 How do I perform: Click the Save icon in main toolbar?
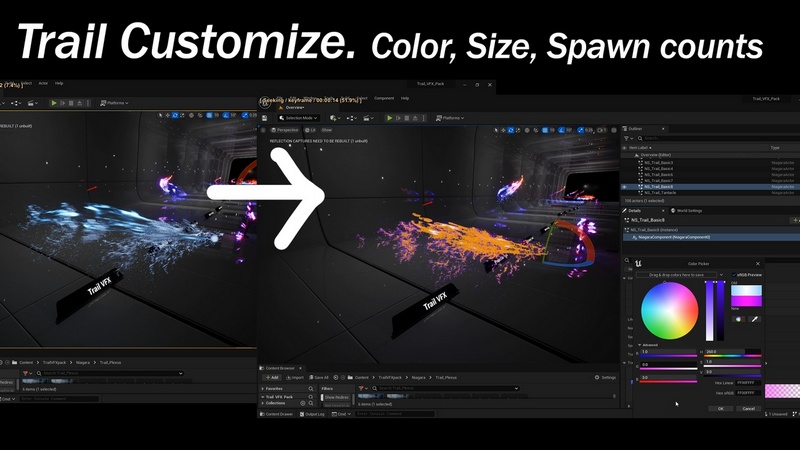pyautogui.click(x=265, y=117)
